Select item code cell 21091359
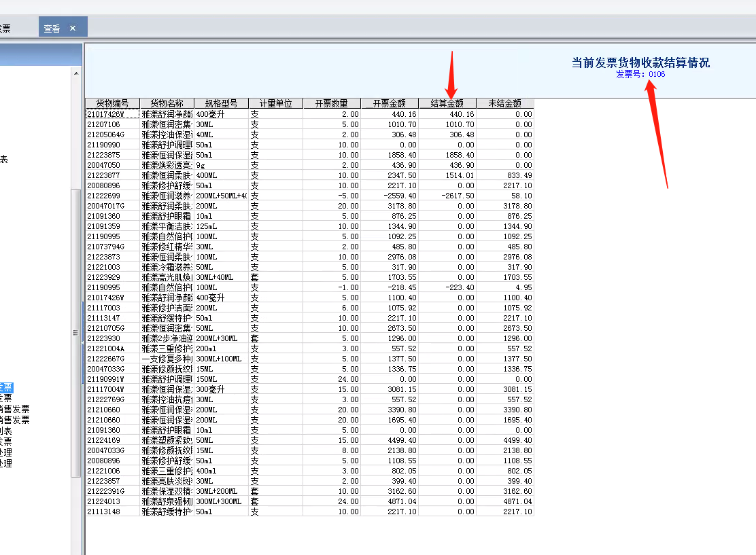Screen dimensions: 756x555 (112, 226)
